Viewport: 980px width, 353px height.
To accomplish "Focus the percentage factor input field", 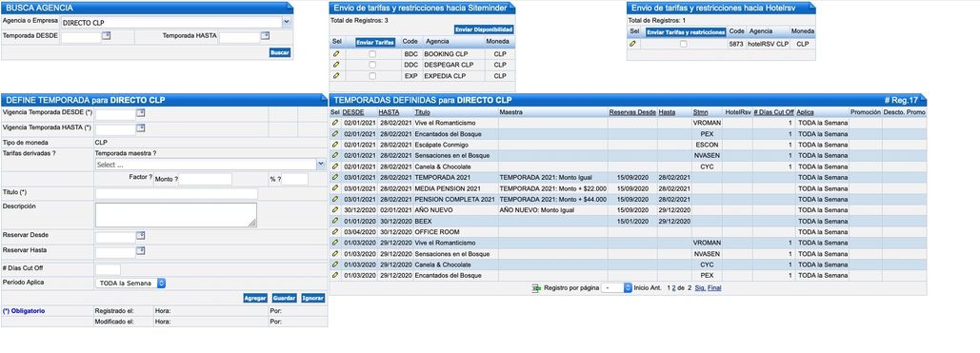I will click(x=294, y=179).
